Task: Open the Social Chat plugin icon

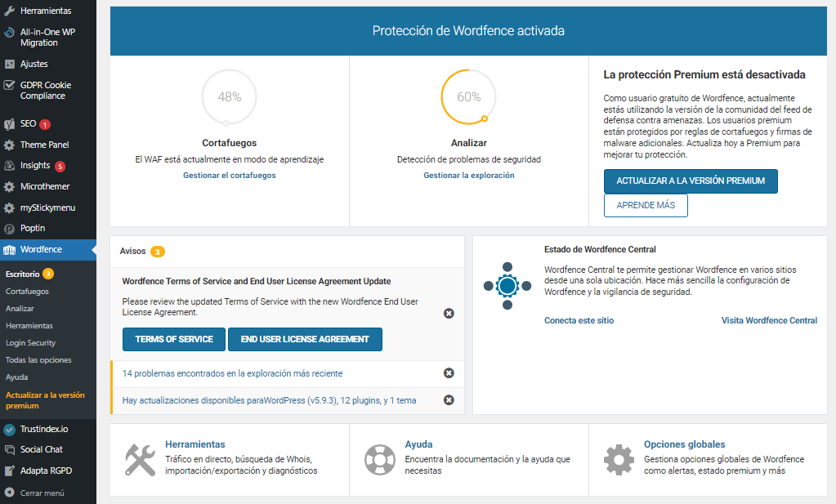Action: coord(7,449)
